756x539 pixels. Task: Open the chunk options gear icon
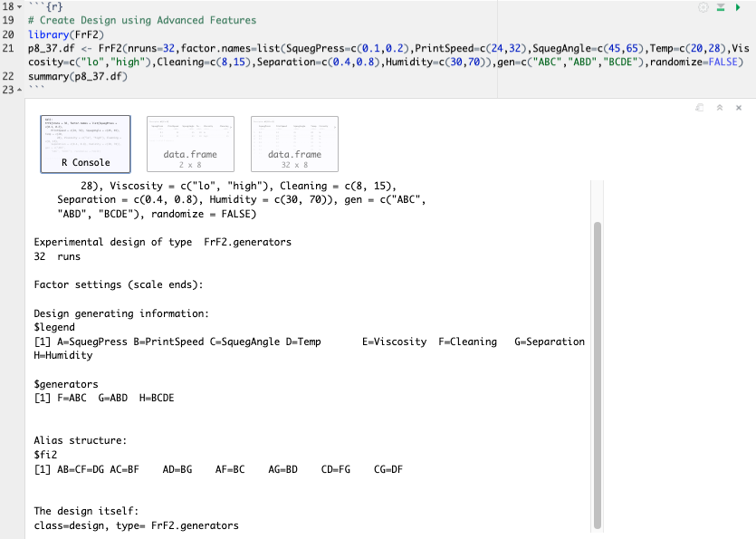[704, 7]
